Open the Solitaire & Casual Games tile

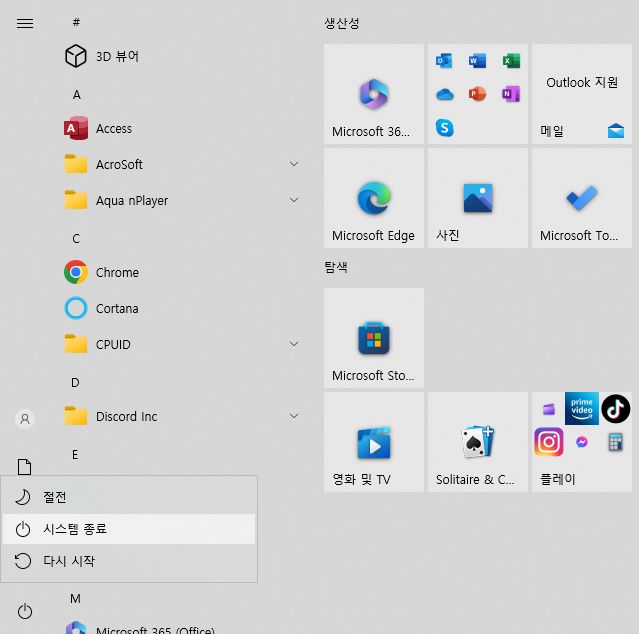478,442
